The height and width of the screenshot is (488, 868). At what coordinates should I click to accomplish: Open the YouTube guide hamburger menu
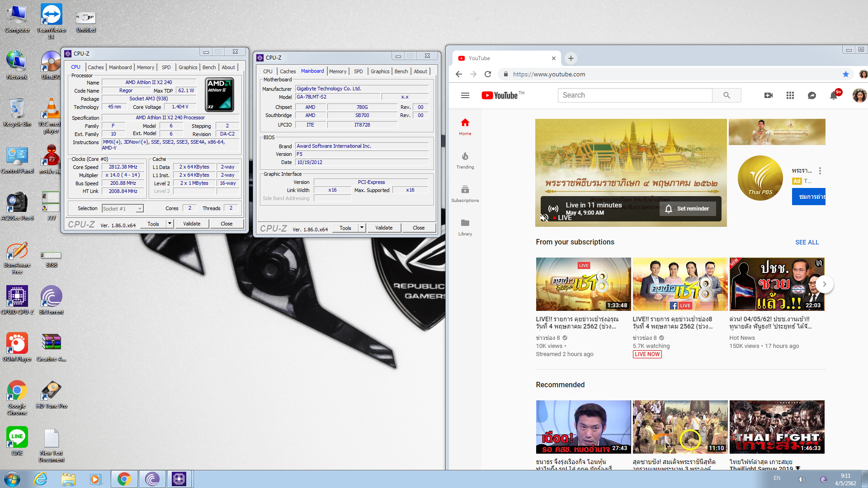(465, 95)
